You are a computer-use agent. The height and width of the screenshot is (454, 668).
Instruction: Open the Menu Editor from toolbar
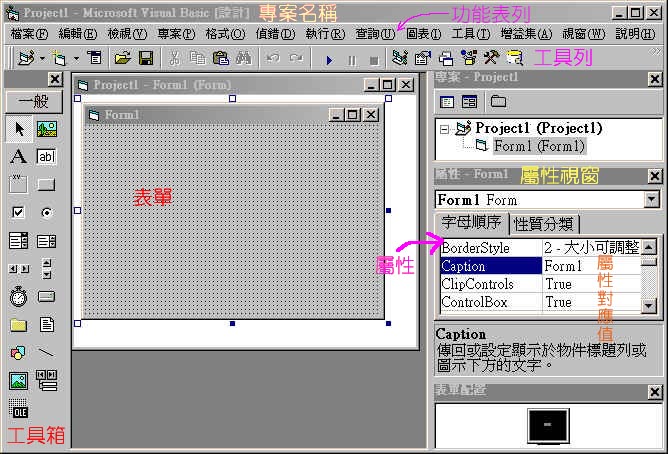coord(95,57)
